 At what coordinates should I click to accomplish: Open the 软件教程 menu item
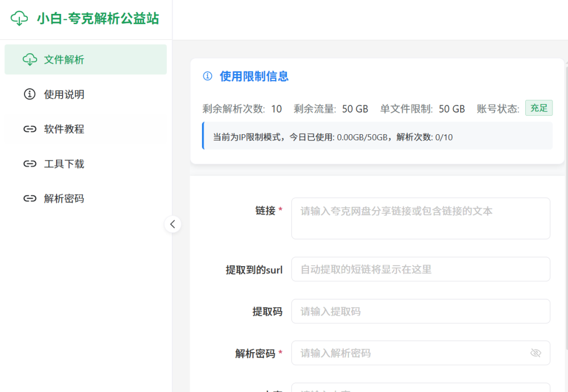pyautogui.click(x=85, y=129)
